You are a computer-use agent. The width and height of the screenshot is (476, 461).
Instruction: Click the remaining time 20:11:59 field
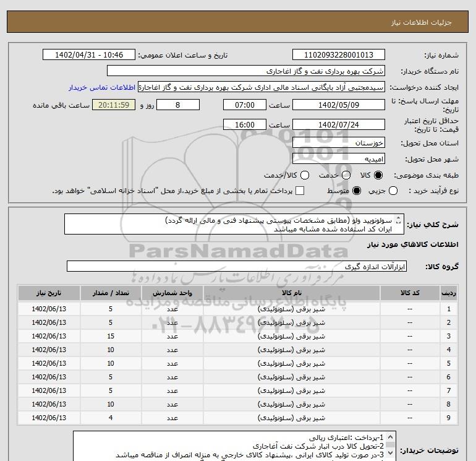point(114,105)
